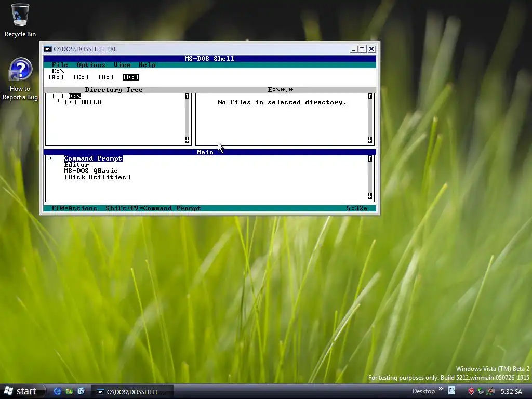This screenshot has width=532, height=399.
Task: Open the View menu
Action: (122, 65)
